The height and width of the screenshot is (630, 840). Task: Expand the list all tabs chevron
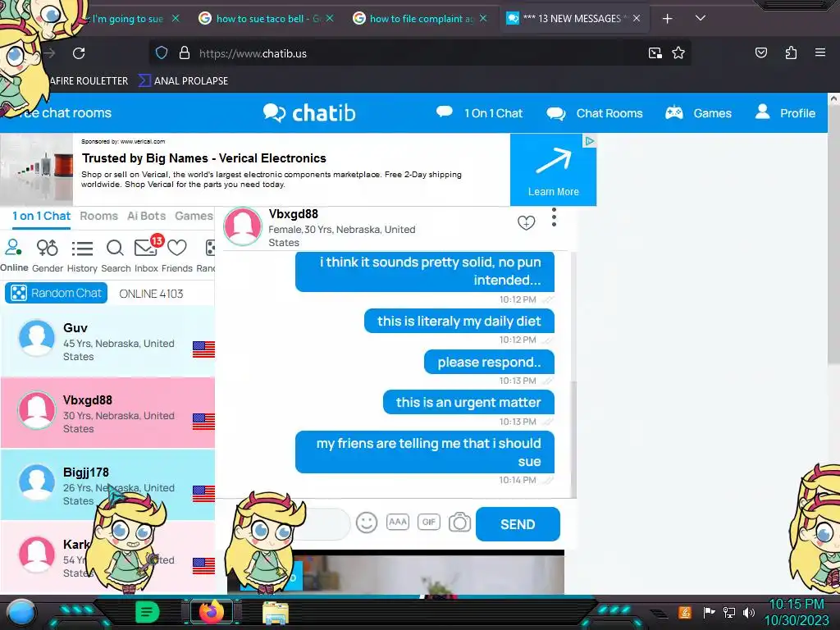[701, 18]
